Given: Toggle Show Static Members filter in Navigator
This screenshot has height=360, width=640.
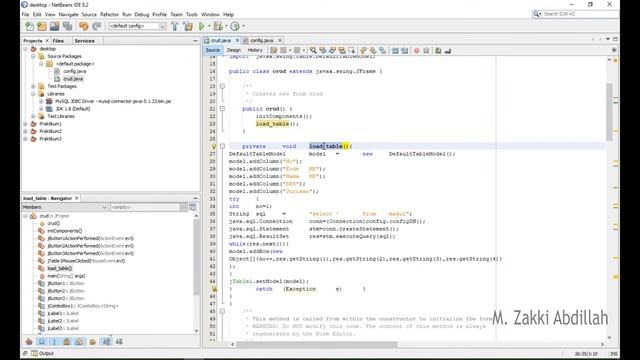Looking at the screenshot, I should (54, 342).
